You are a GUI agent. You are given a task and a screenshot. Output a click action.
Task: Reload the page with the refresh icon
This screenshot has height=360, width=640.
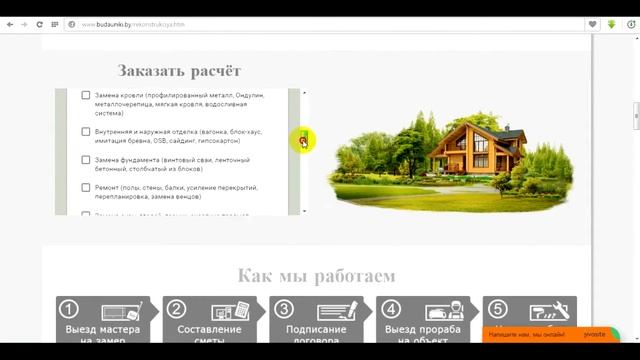(39, 24)
